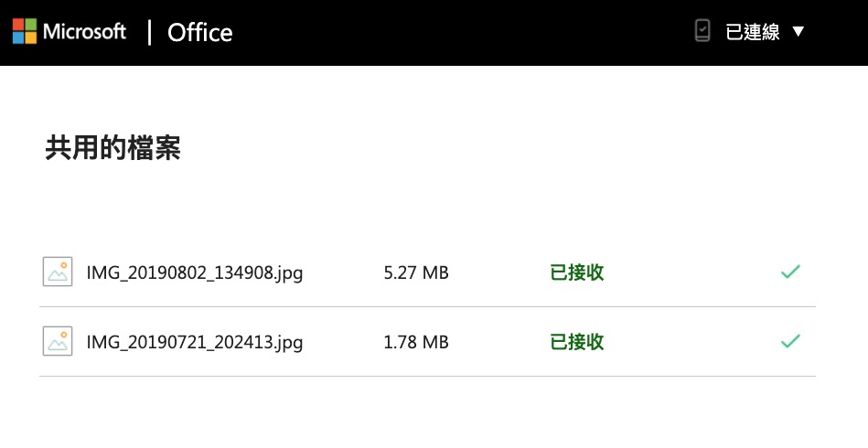Click 已接收 status of first file
Image resolution: width=868 pixels, height=448 pixels.
(x=577, y=272)
